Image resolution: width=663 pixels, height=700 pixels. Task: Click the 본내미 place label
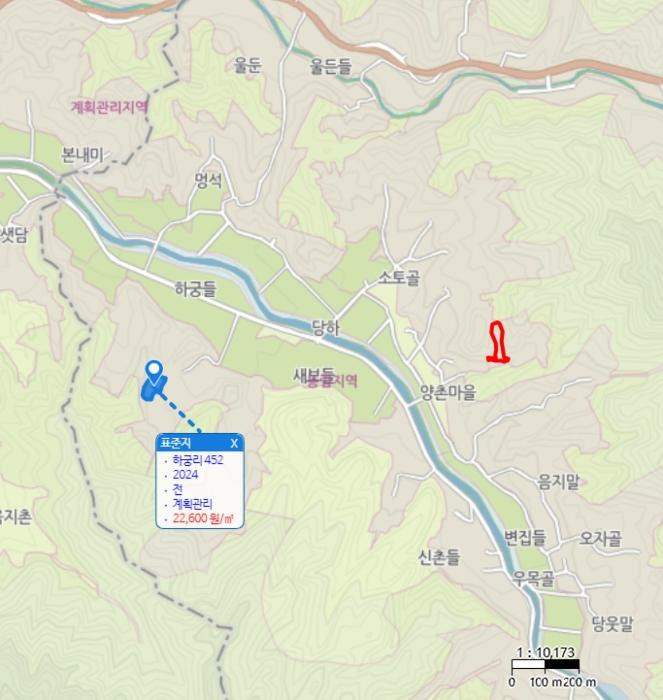(x=82, y=155)
